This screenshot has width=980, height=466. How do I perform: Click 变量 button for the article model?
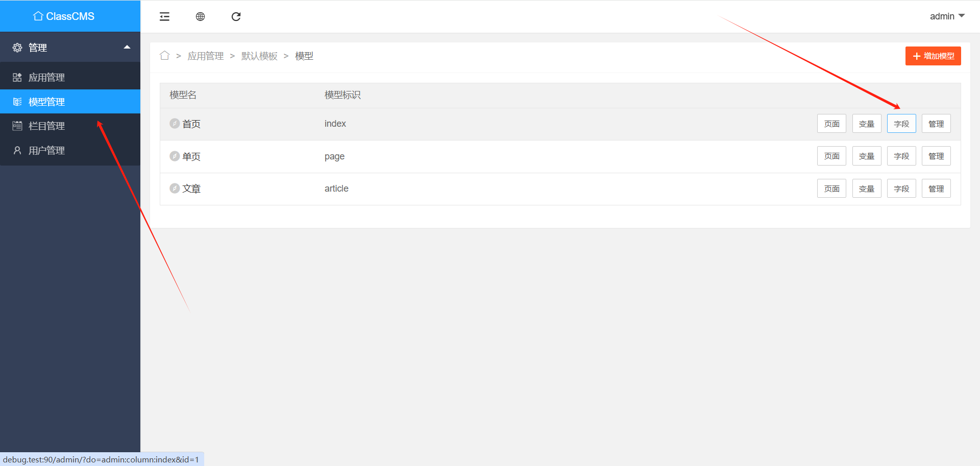point(866,189)
